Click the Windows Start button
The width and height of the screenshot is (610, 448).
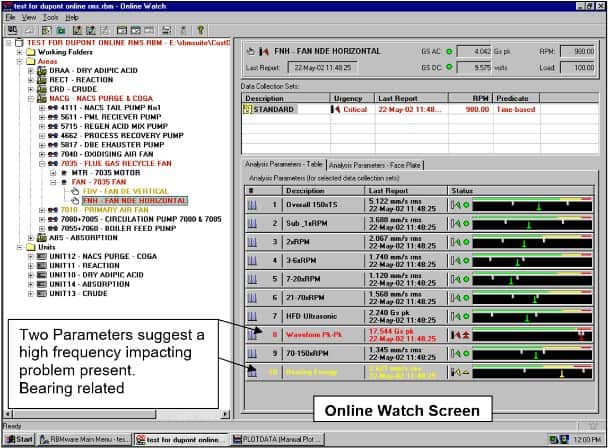coord(19,439)
